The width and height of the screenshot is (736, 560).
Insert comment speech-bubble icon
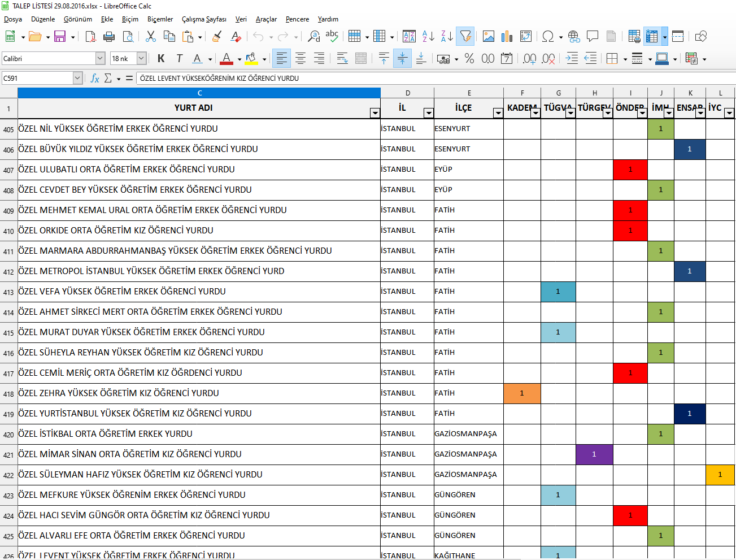point(593,37)
